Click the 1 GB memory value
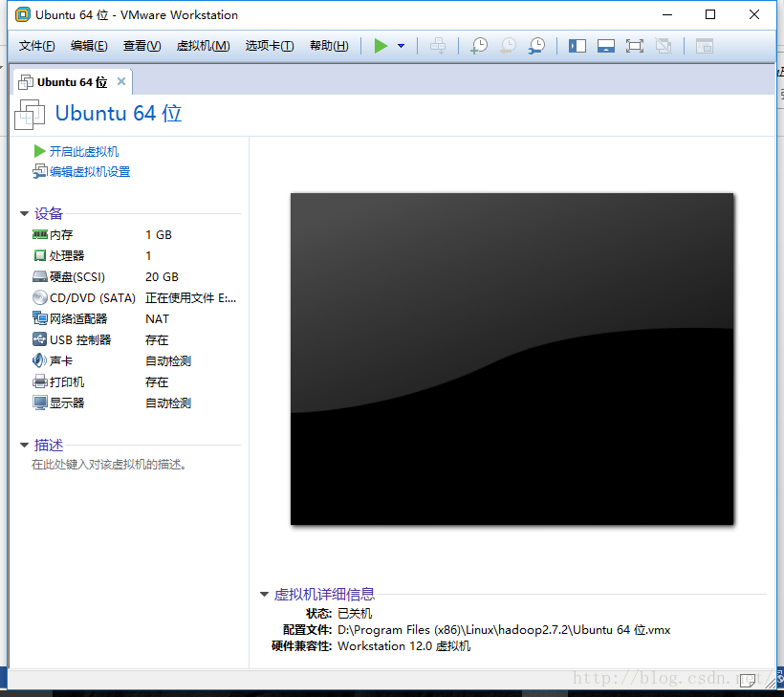This screenshot has width=784, height=697. (x=159, y=235)
